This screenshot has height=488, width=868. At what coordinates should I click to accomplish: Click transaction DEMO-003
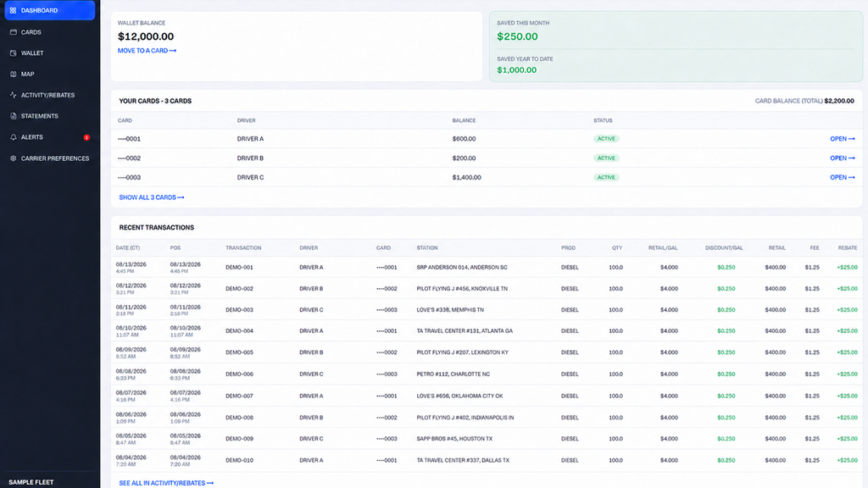[239, 310]
